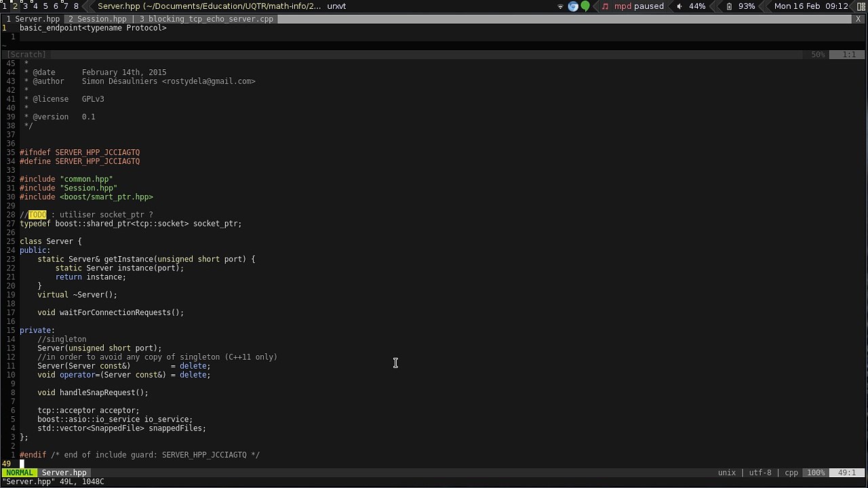Switch to workspace 5
This screenshot has width=868, height=488.
point(45,6)
